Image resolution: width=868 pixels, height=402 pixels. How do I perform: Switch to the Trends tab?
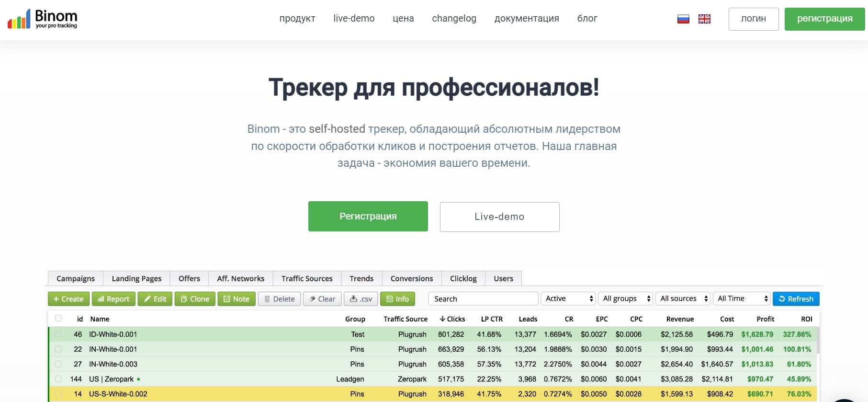[x=361, y=278]
